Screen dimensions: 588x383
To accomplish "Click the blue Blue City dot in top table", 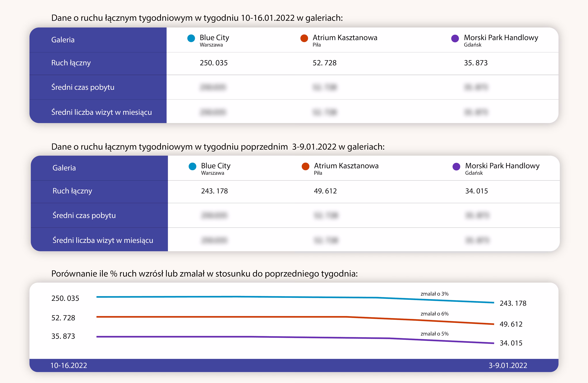I will [x=191, y=38].
